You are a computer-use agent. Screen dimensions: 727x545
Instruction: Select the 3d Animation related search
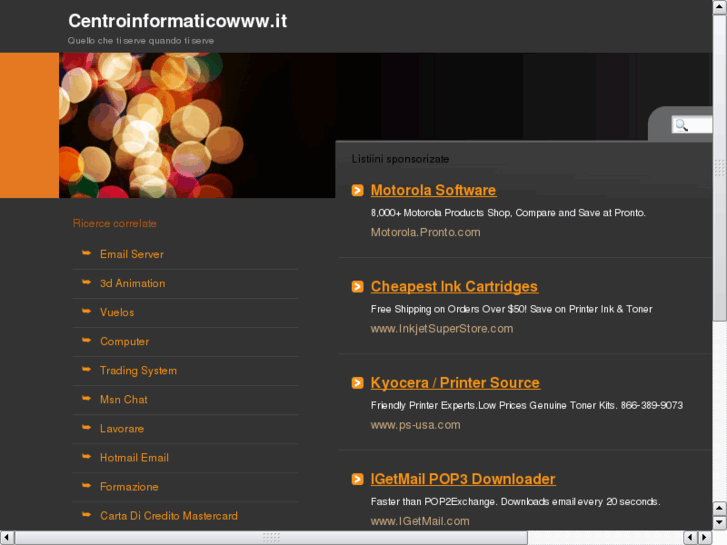click(132, 283)
